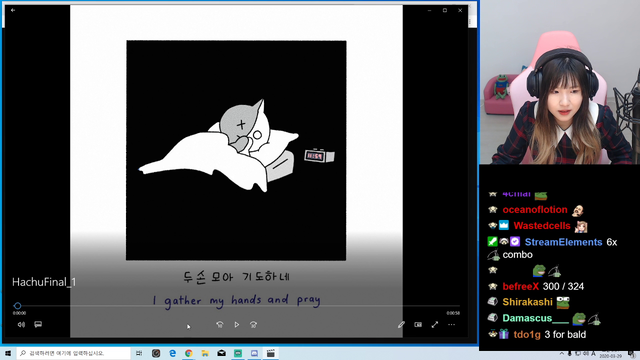This screenshot has width=640, height=360.
Task: Open the three-dot more options menu
Action: 451,324
